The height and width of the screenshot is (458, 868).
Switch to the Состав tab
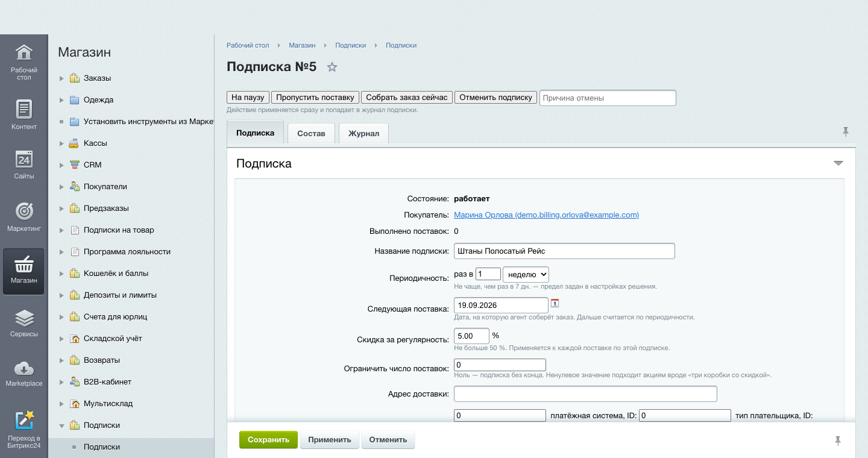[311, 133]
